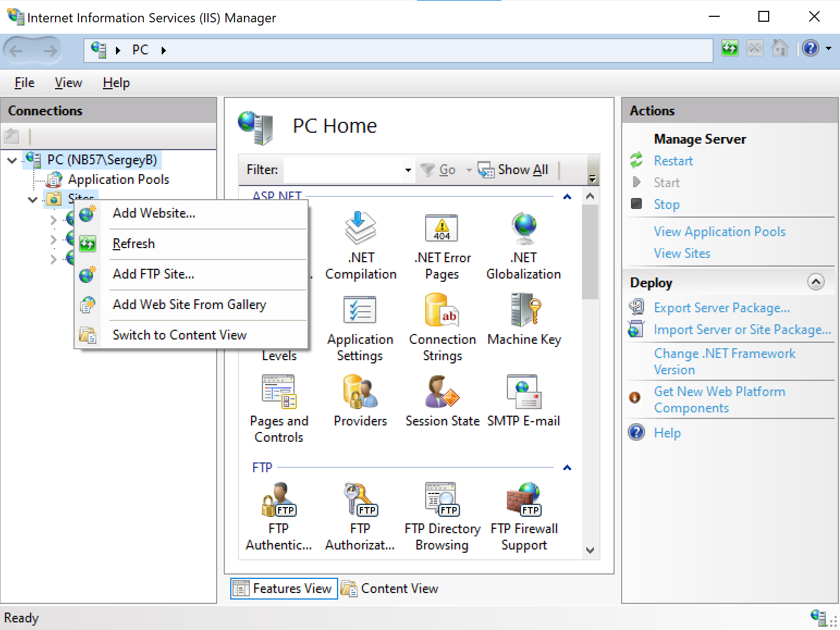The width and height of the screenshot is (840, 630).
Task: Collapse the Deploy section in Actions
Action: click(x=816, y=282)
